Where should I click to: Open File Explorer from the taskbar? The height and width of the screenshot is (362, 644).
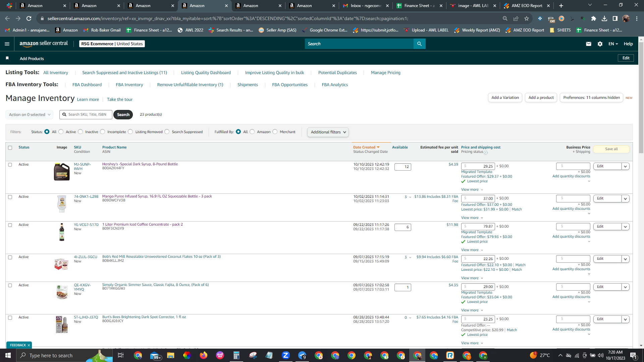coord(170,355)
